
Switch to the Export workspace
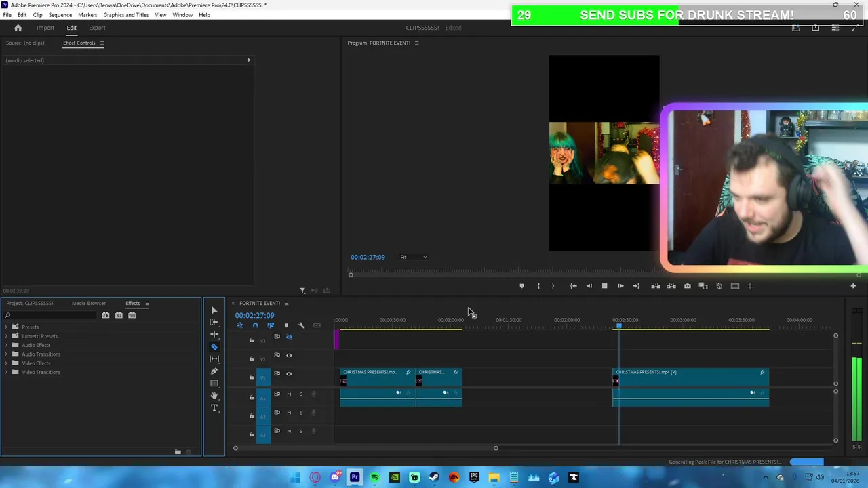97,28
